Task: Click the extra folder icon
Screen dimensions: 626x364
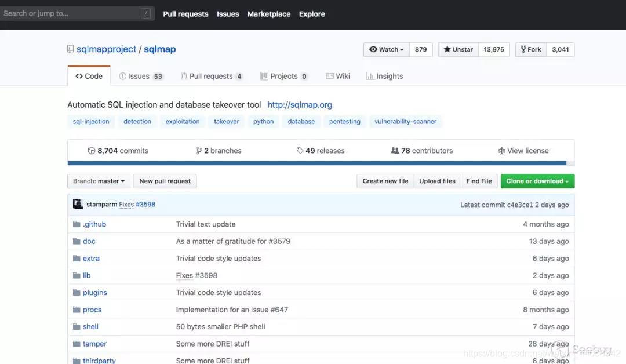Action: click(x=77, y=259)
